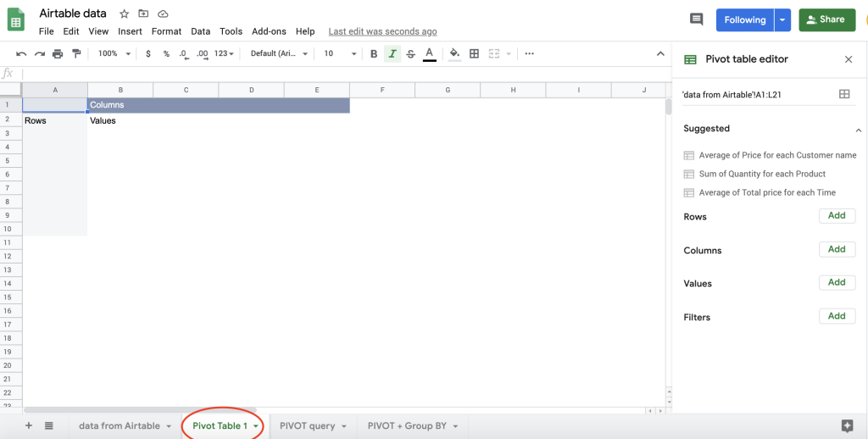Select Sum of Quantity for each Product
This screenshot has width=868, height=439.
pos(754,174)
